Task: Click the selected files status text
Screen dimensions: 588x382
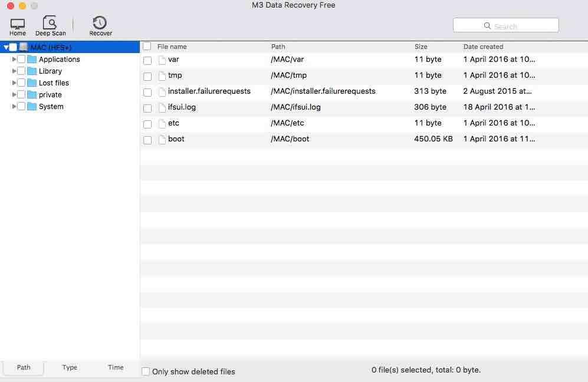Action: click(x=426, y=370)
